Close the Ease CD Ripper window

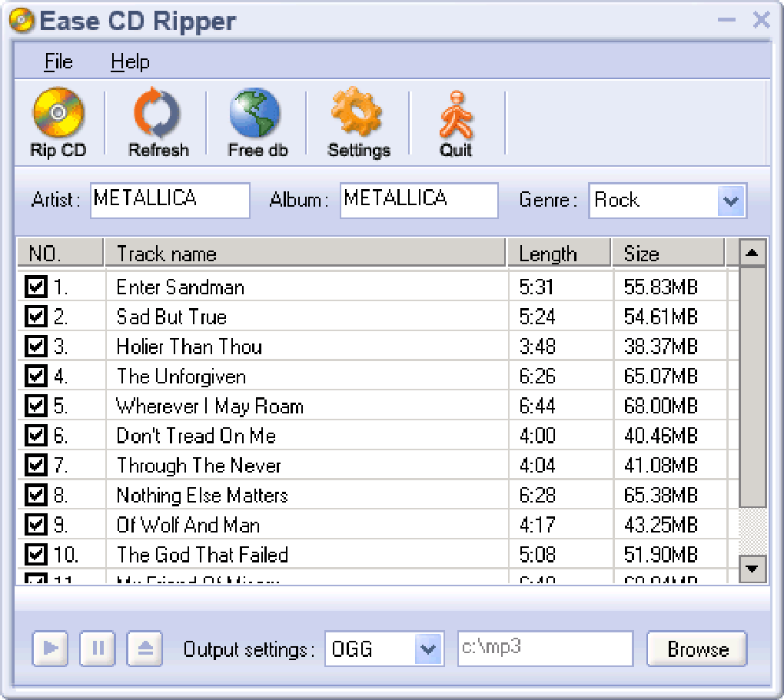pos(762,20)
